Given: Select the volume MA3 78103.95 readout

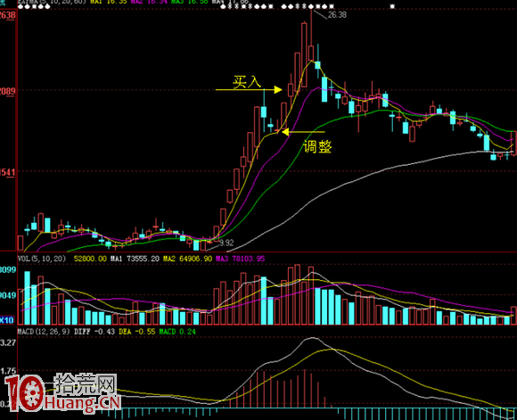Looking at the screenshot, I should 240,259.
